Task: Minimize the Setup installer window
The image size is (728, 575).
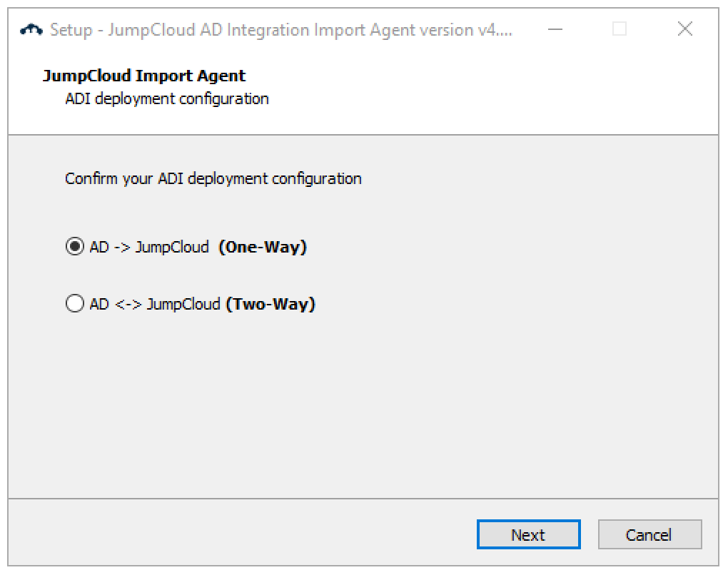Action: [x=556, y=29]
